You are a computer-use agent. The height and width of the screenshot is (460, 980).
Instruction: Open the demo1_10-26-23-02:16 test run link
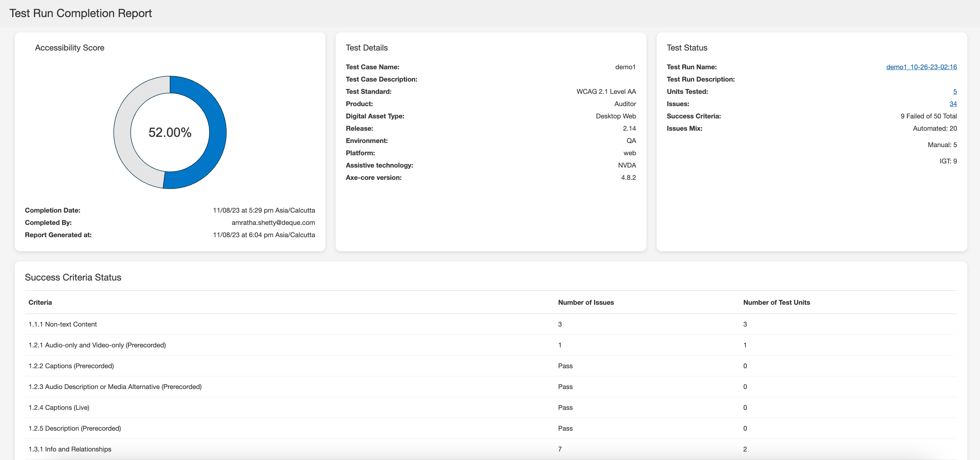point(921,67)
